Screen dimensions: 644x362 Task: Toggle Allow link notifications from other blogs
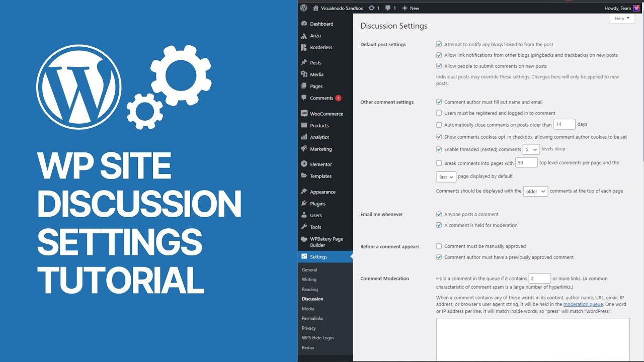pyautogui.click(x=439, y=55)
